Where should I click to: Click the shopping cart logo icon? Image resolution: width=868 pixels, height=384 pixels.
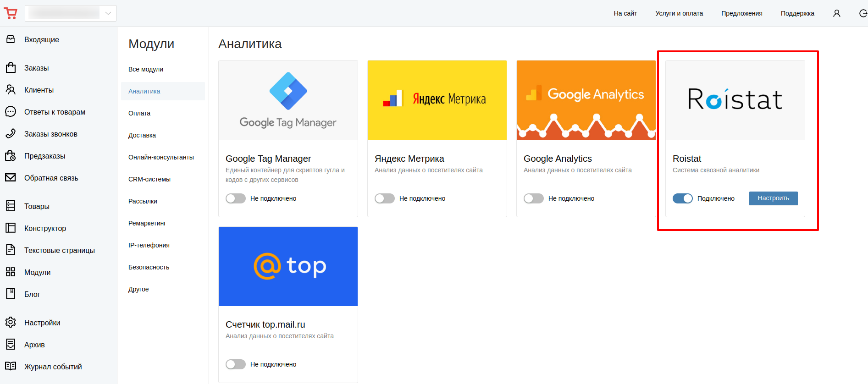[x=11, y=13]
